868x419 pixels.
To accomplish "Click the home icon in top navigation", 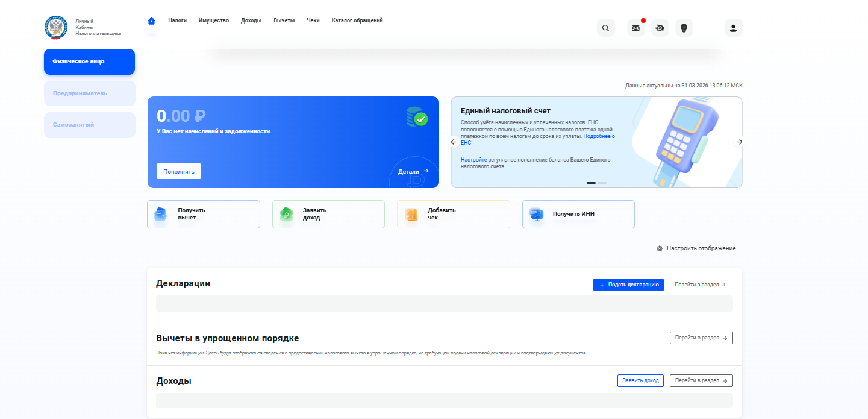I will pos(151,20).
